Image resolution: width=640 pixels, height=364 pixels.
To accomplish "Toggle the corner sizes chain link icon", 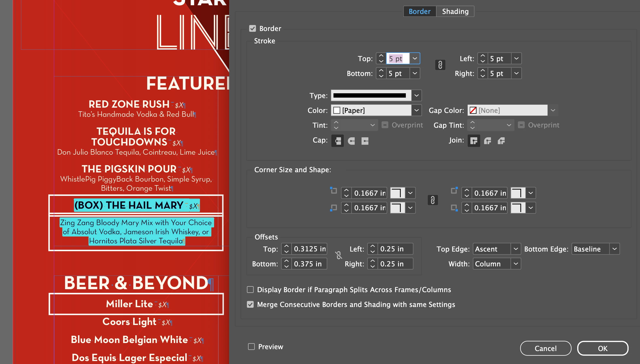I will click(x=433, y=200).
